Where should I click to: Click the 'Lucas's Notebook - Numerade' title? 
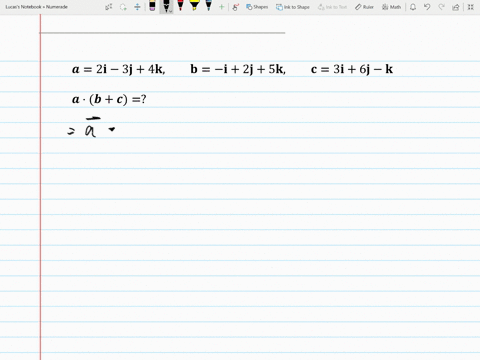pos(37,7)
